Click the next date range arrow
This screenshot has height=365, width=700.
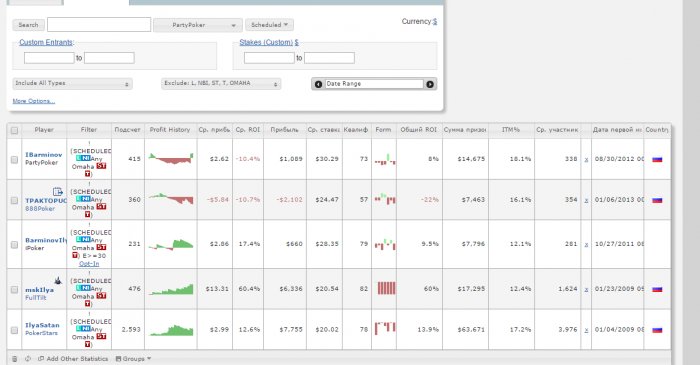[x=430, y=84]
